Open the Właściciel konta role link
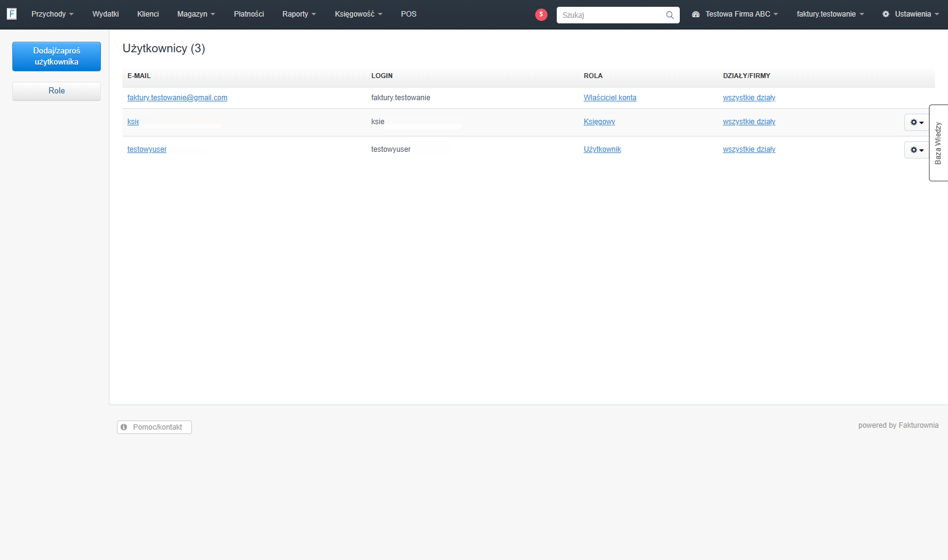 coord(610,98)
